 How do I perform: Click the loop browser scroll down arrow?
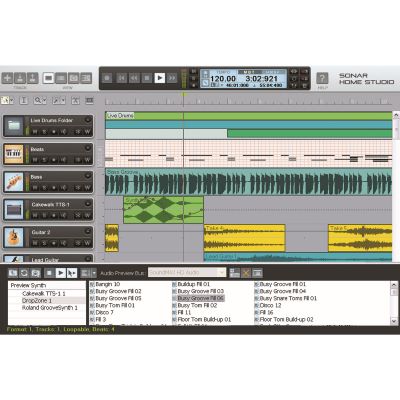(x=394, y=321)
